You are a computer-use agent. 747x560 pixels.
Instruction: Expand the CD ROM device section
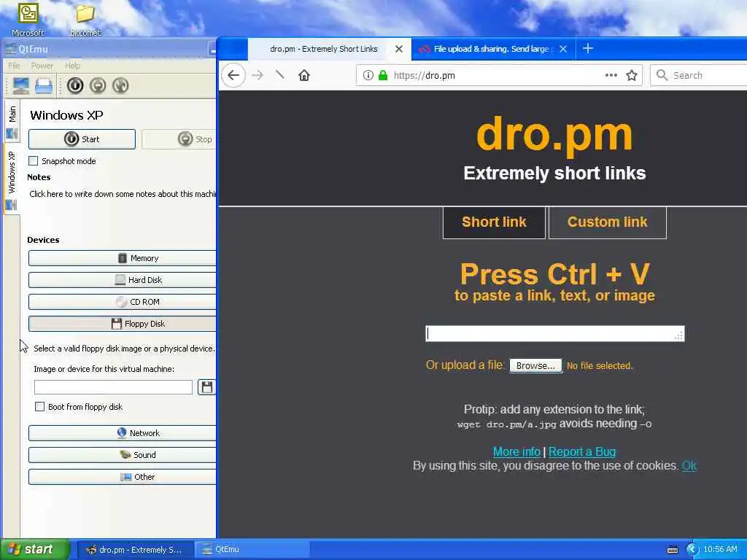tap(122, 302)
